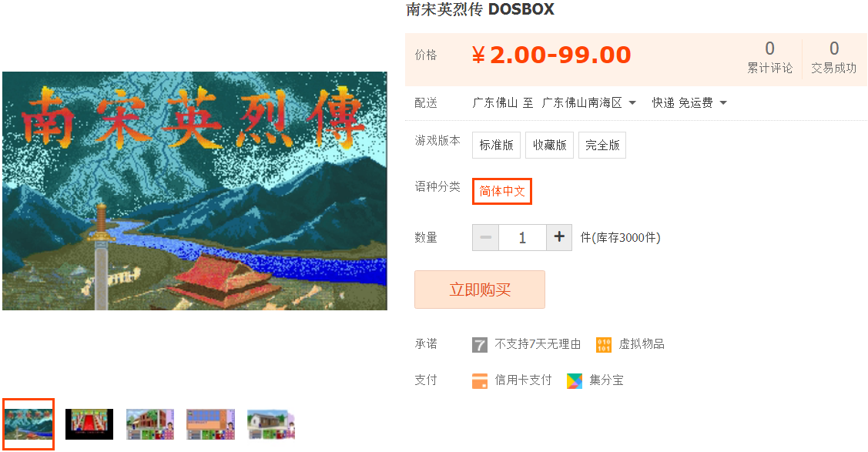This screenshot has height=452, width=868.
Task: Click the 7-day no-return policy icon
Action: click(479, 345)
